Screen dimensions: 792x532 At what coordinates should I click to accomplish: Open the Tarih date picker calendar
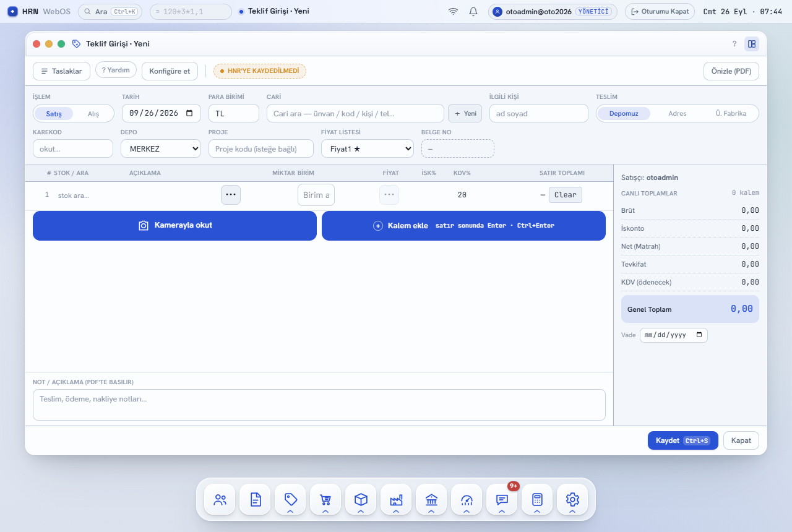coord(189,113)
